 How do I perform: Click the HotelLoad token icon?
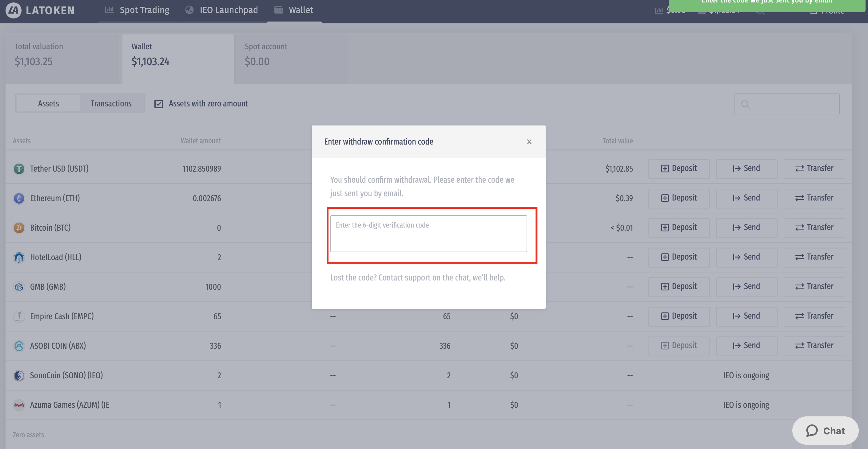19,257
